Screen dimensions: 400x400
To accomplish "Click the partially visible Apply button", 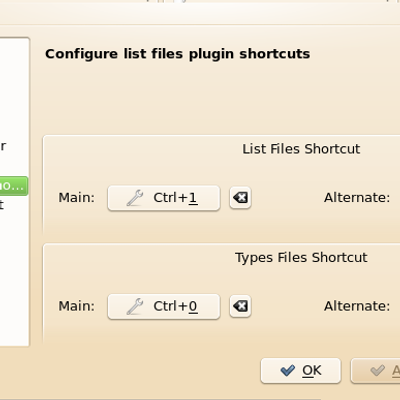I will (x=375, y=371).
